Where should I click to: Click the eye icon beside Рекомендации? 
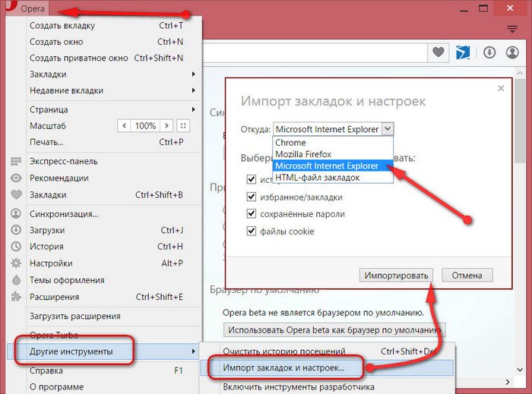pyautogui.click(x=15, y=178)
